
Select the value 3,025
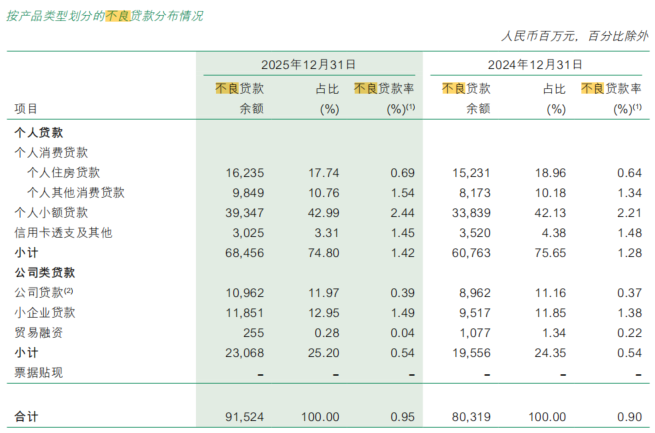coord(248,233)
